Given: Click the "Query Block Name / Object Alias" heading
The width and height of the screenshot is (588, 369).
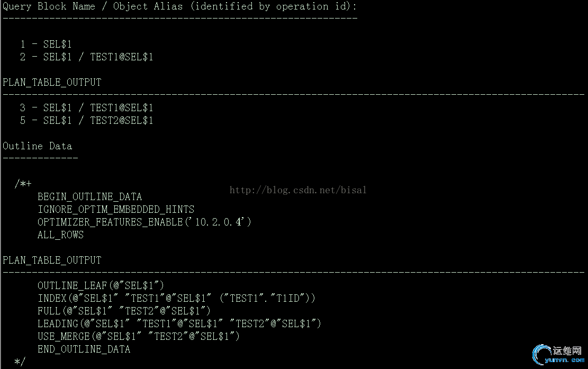Looking at the screenshot, I should click(179, 6).
